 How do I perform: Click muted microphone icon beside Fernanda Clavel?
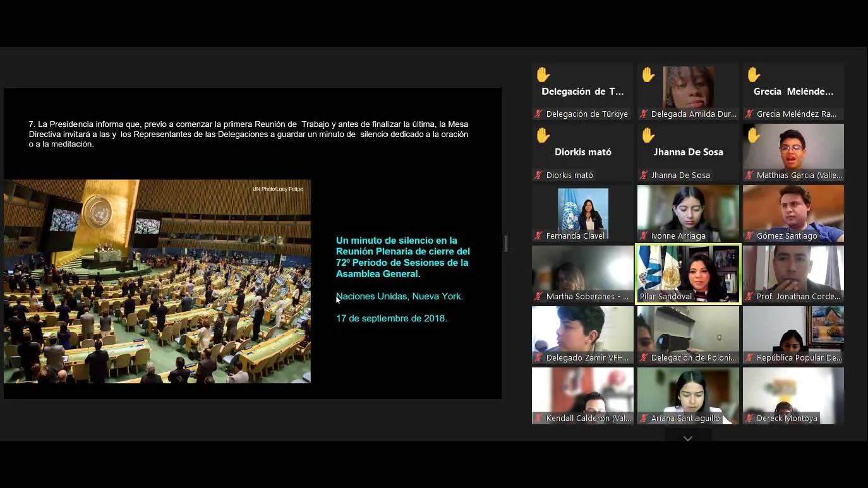pos(539,236)
